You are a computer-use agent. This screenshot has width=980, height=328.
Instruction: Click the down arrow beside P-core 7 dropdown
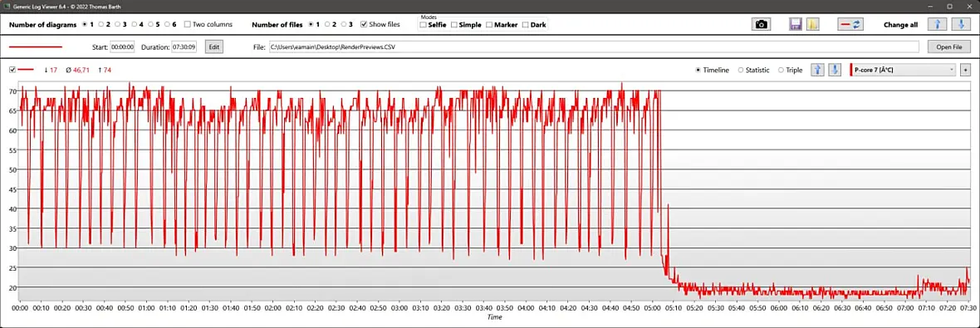pos(834,70)
